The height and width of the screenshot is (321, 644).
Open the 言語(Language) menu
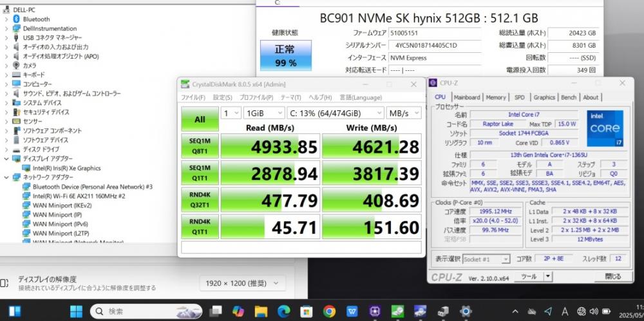pyautogui.click(x=361, y=97)
